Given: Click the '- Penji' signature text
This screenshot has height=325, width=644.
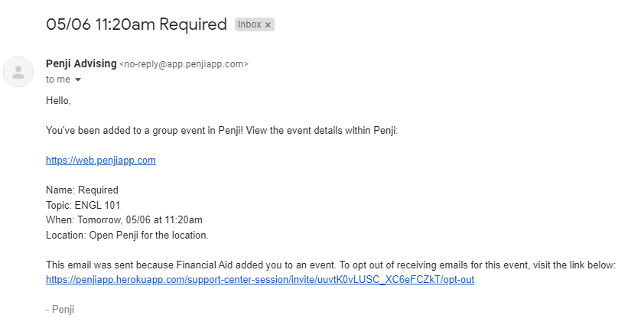Looking at the screenshot, I should point(60,310).
